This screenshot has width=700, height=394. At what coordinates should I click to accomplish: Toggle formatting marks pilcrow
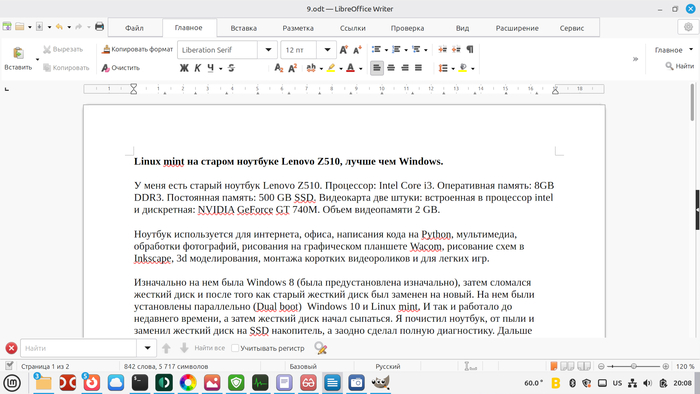(470, 50)
